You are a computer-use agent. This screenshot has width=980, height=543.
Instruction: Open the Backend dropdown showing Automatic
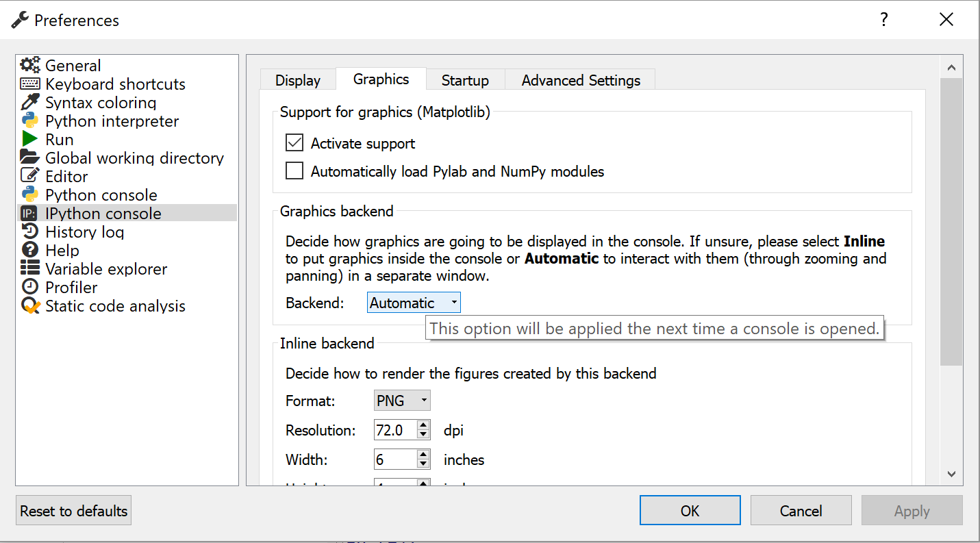point(414,303)
